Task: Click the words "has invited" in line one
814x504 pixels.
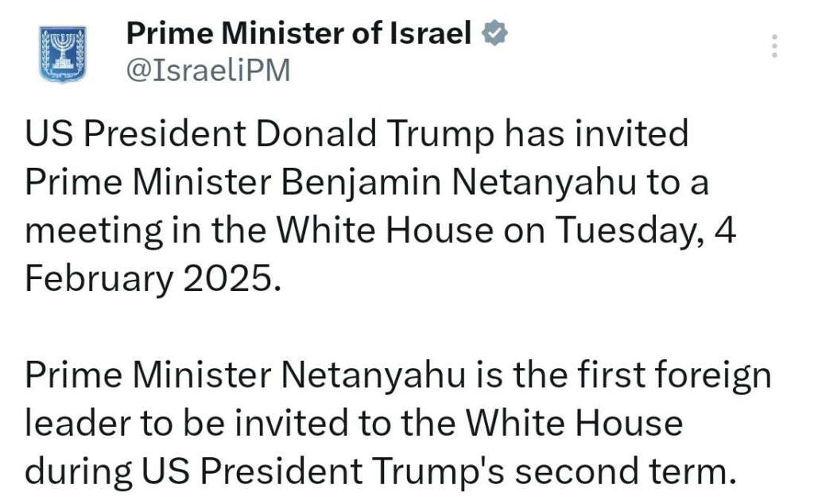Action: click(x=596, y=134)
